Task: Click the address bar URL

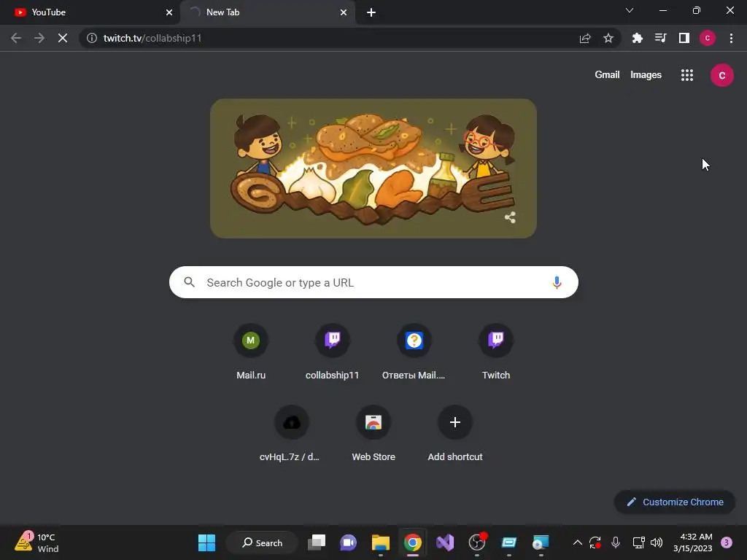Action: click(x=152, y=38)
